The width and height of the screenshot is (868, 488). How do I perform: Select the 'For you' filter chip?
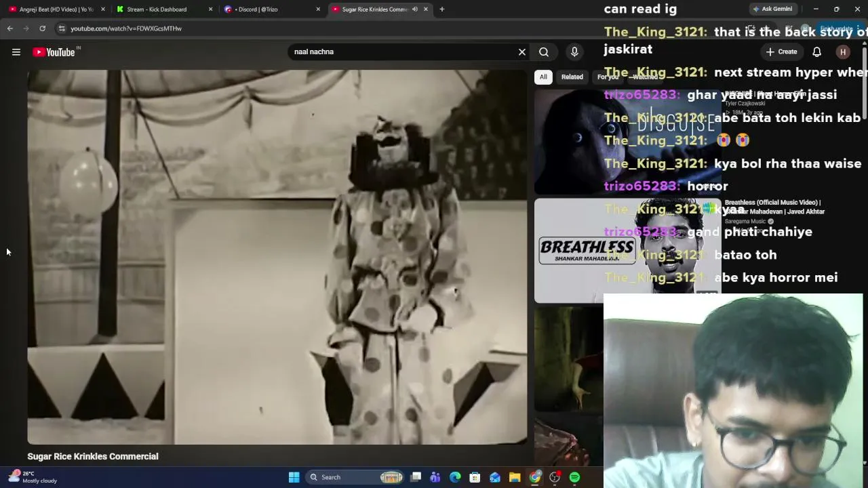608,77
